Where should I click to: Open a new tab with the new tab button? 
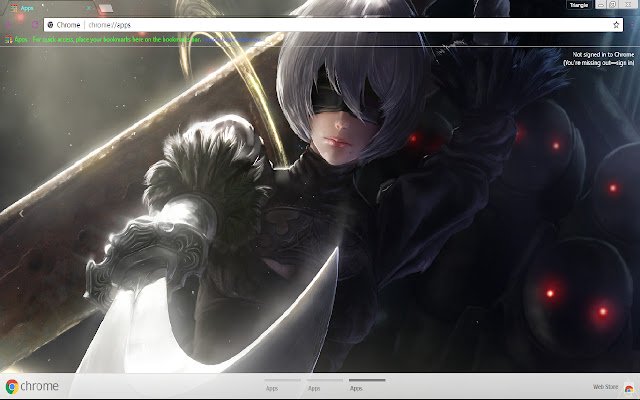click(x=105, y=8)
